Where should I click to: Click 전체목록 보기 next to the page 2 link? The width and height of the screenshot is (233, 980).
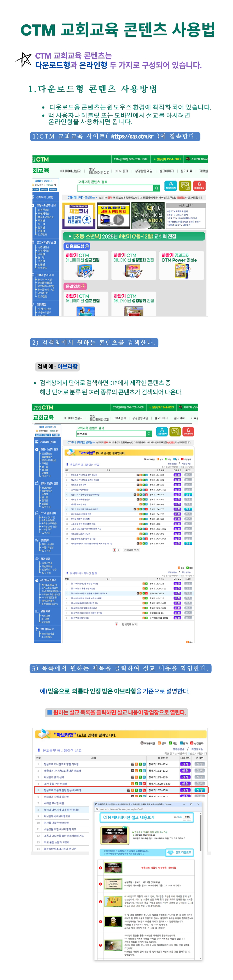pyautogui.click(x=131, y=550)
